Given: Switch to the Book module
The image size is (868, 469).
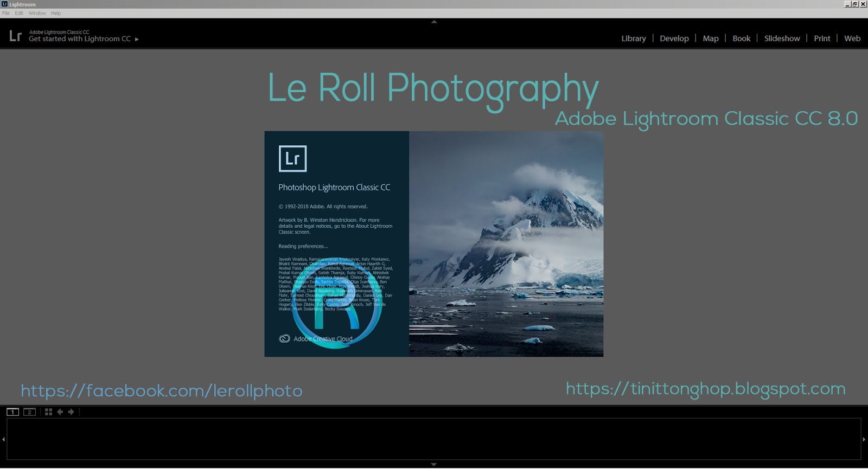Looking at the screenshot, I should [742, 38].
